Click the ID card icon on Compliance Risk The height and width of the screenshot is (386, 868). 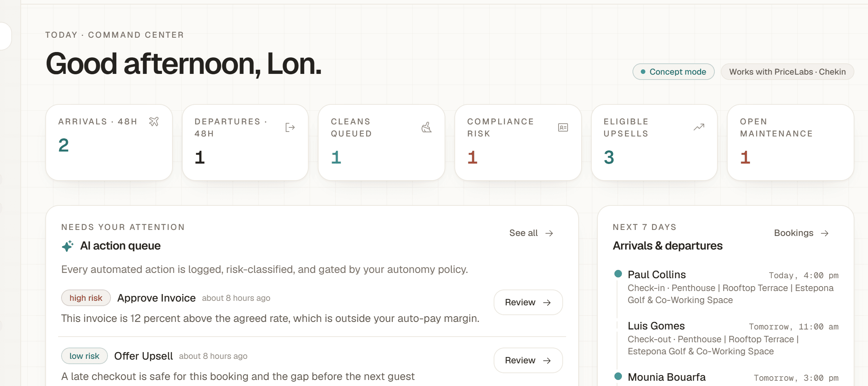[x=563, y=127]
